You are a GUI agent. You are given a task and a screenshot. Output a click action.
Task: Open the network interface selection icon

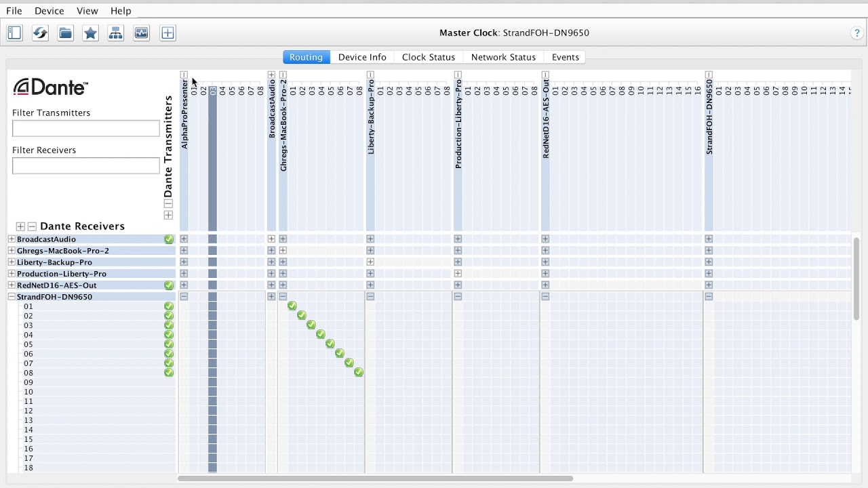click(x=116, y=33)
